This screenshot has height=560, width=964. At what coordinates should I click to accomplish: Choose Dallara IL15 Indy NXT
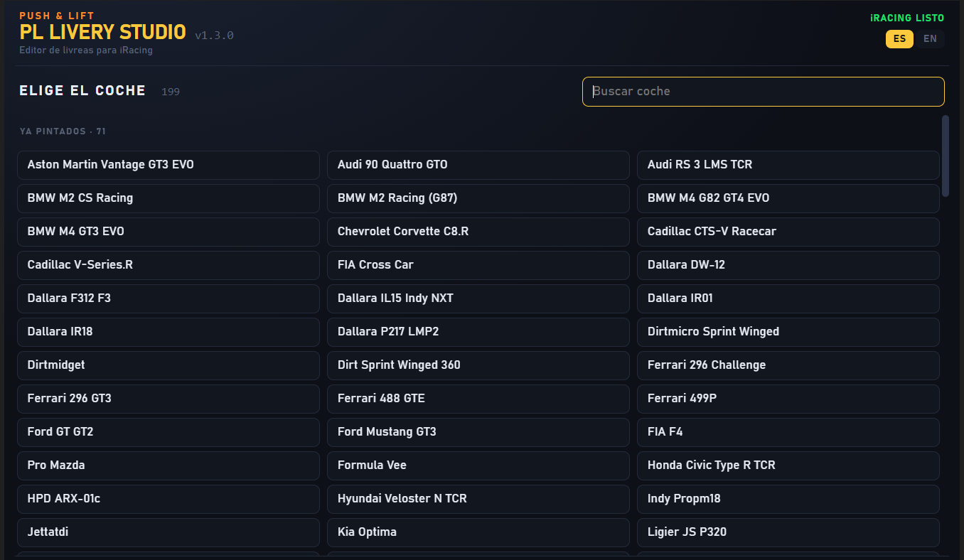coord(478,298)
